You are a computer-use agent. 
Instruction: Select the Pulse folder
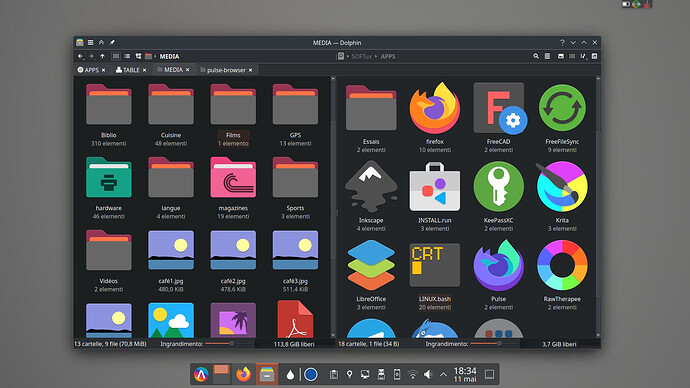(x=499, y=275)
